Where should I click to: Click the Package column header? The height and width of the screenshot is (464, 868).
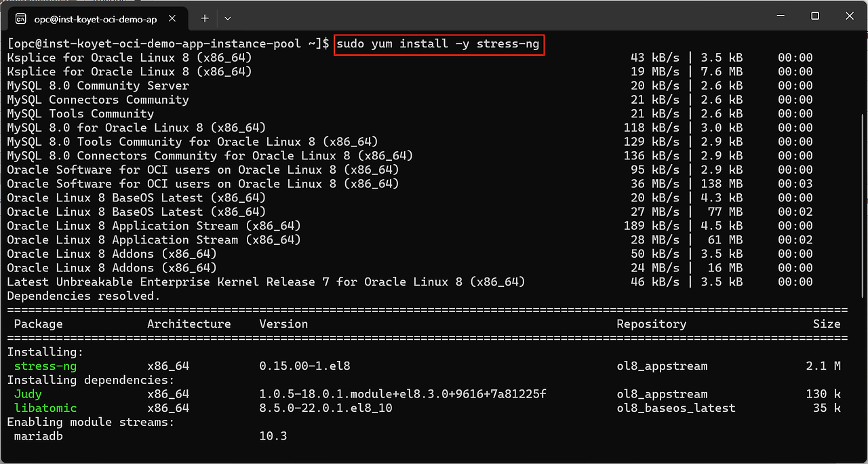tap(38, 324)
